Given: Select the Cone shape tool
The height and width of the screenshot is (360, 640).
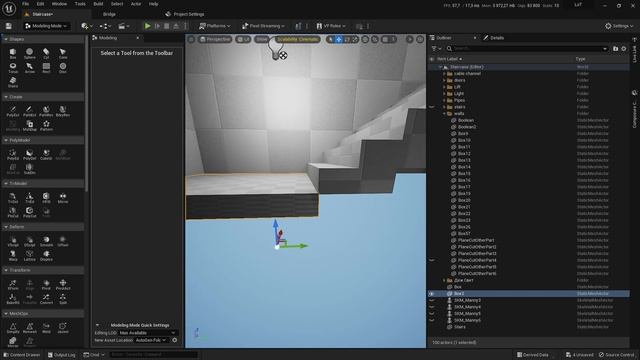Looking at the screenshot, I should pos(62,53).
